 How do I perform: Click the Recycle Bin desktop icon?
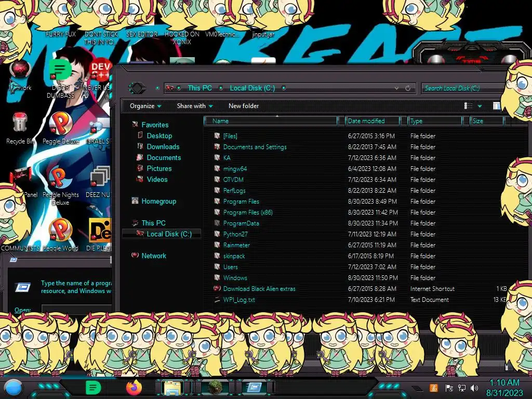click(20, 122)
